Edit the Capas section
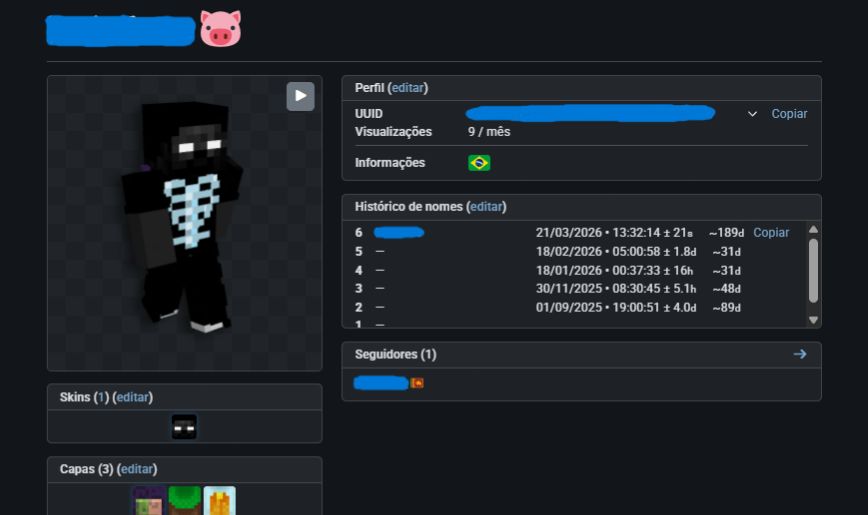 tap(137, 469)
